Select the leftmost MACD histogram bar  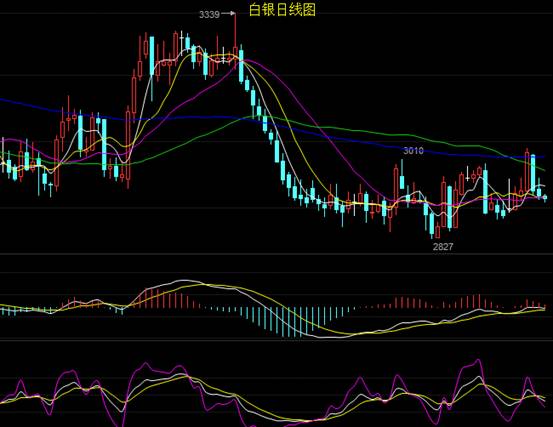(2, 311)
